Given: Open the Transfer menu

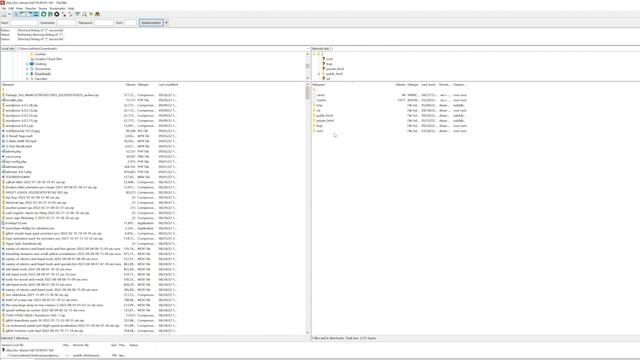Looking at the screenshot, I should click(31, 9).
